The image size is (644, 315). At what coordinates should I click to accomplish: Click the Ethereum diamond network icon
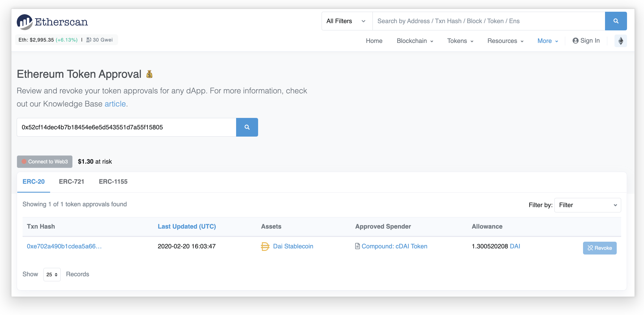pos(621,41)
